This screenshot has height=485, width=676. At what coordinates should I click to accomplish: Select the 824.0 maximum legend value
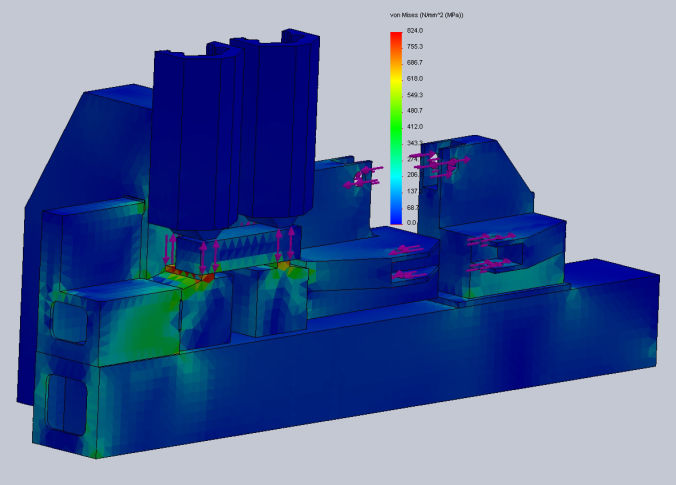(412, 31)
